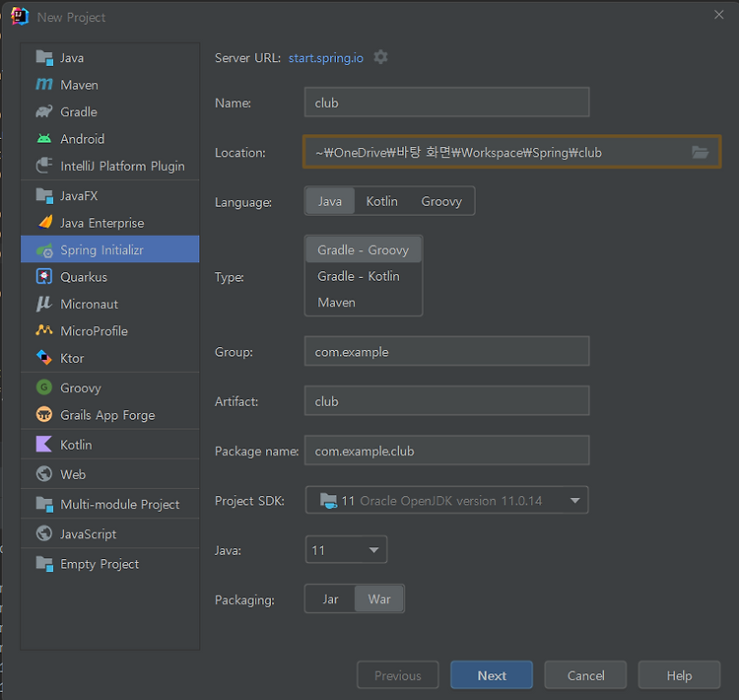Click the Location browse folder icon
Viewport: 739px width, 700px height.
pyautogui.click(x=700, y=152)
